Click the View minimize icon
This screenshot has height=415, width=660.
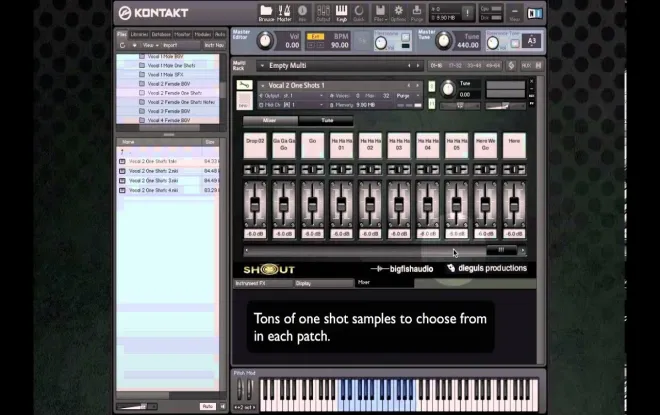pyautogui.click(x=514, y=13)
